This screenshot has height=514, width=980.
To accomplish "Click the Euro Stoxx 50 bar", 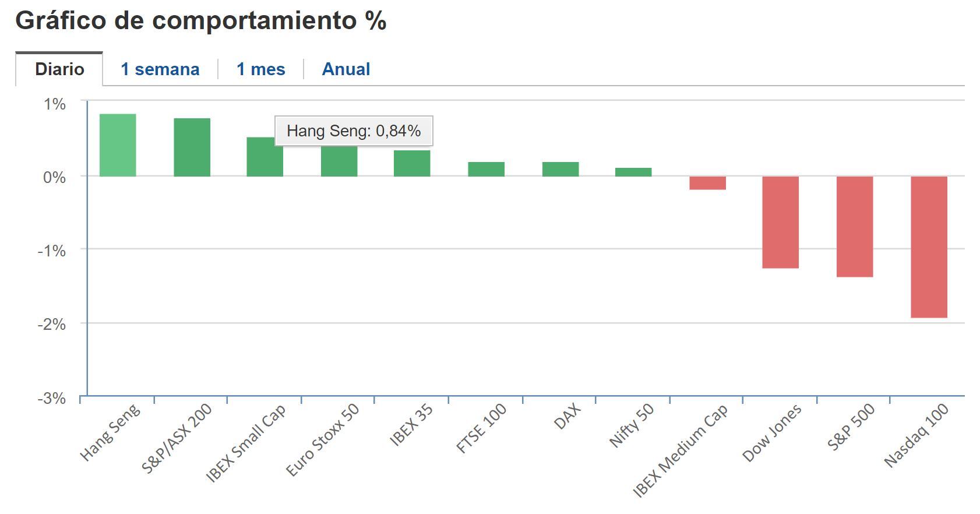I will click(339, 161).
